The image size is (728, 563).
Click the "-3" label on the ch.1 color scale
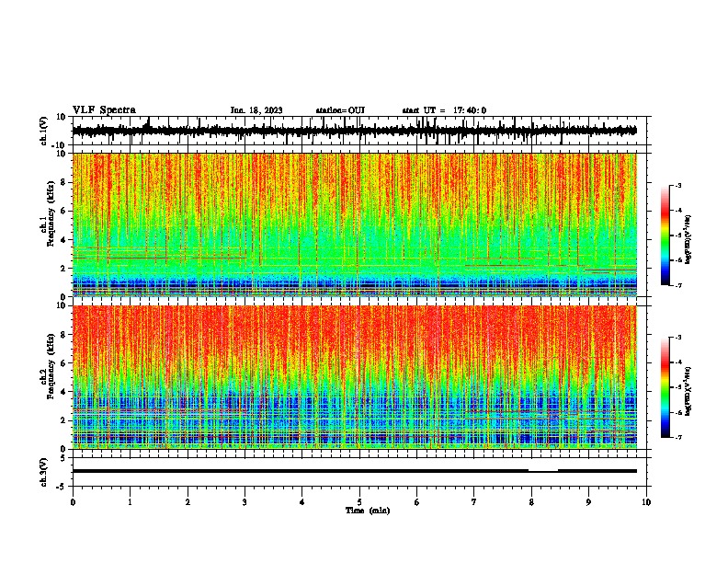(x=678, y=185)
